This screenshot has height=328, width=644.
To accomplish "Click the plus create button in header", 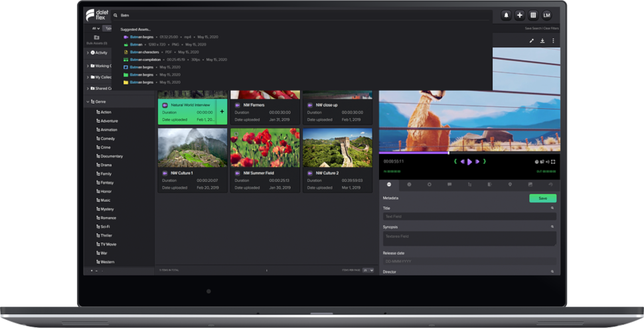I will (x=520, y=15).
